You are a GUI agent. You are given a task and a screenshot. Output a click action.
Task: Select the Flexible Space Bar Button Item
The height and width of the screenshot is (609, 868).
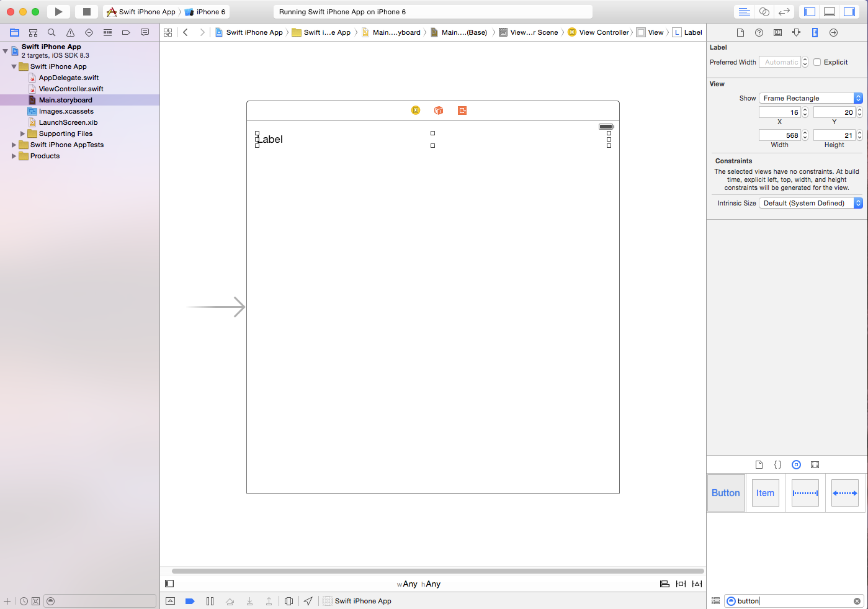[x=845, y=493]
